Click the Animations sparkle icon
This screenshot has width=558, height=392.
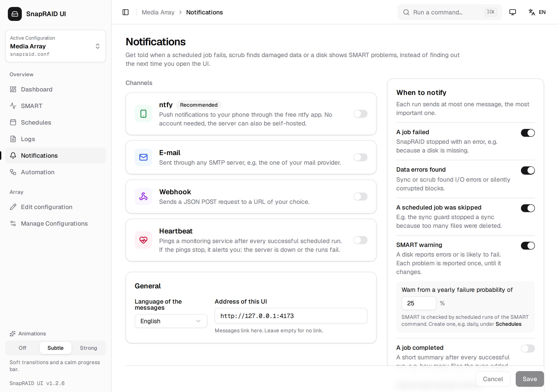(13, 333)
